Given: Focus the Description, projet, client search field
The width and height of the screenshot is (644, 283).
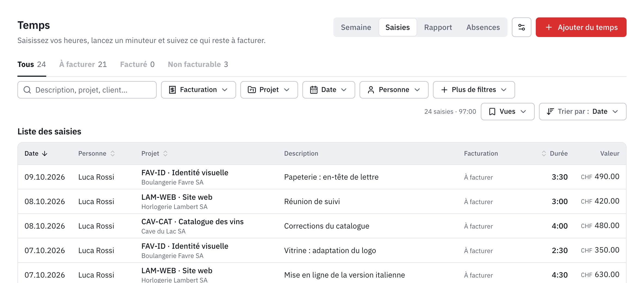Looking at the screenshot, I should 87,90.
